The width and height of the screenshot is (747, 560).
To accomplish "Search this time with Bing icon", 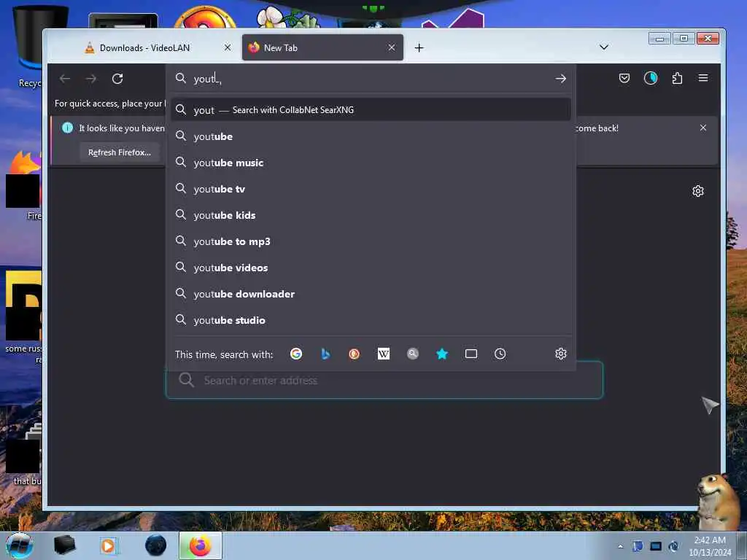I will click(325, 354).
